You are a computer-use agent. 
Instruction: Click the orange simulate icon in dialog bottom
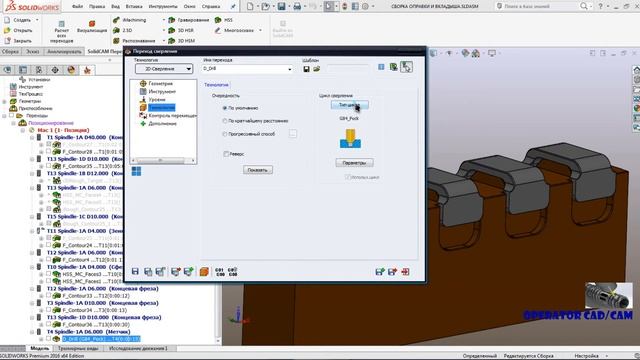pos(204,271)
